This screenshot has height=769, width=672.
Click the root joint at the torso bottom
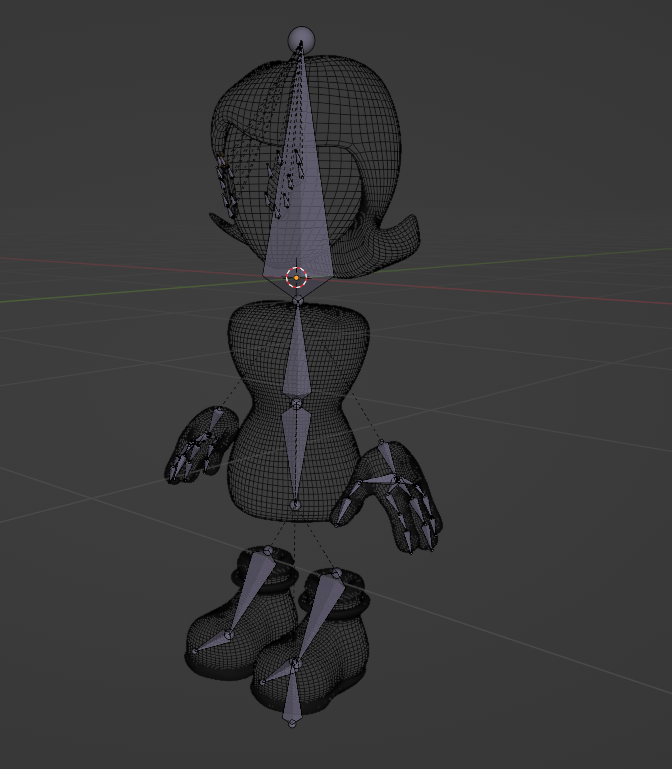click(x=295, y=505)
